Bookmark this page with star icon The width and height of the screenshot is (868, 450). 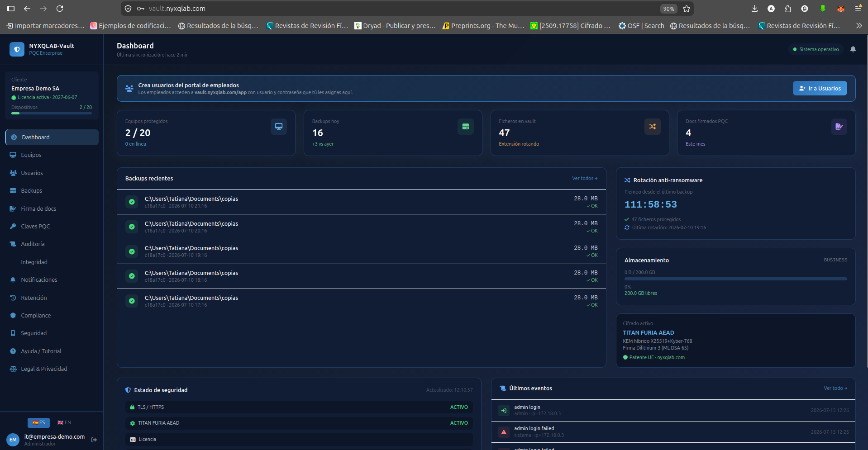(687, 9)
